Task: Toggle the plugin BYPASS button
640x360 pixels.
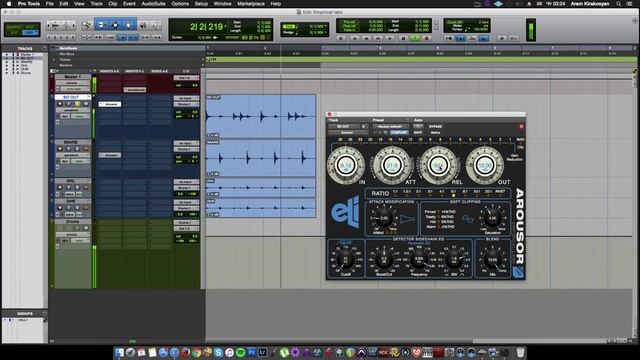Action: tap(435, 127)
